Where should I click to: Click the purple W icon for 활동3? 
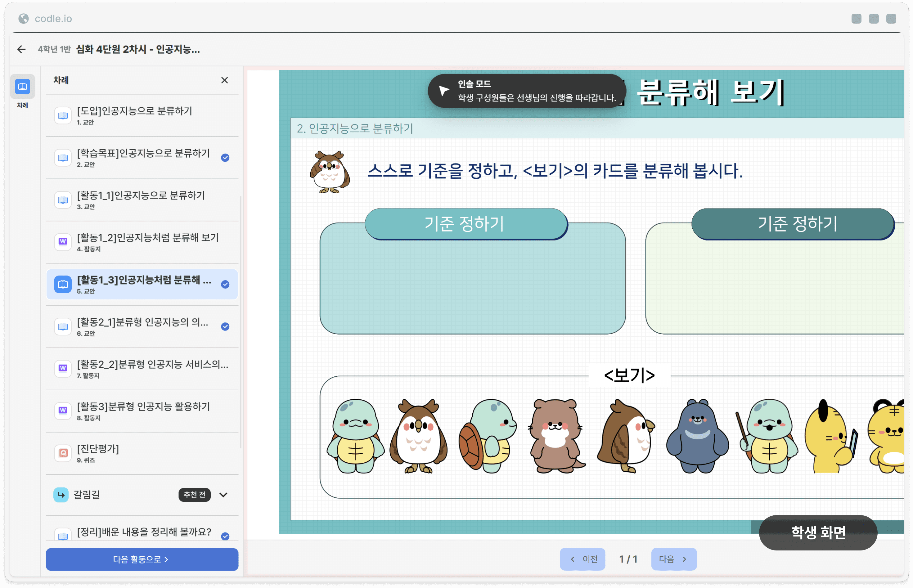(x=63, y=411)
